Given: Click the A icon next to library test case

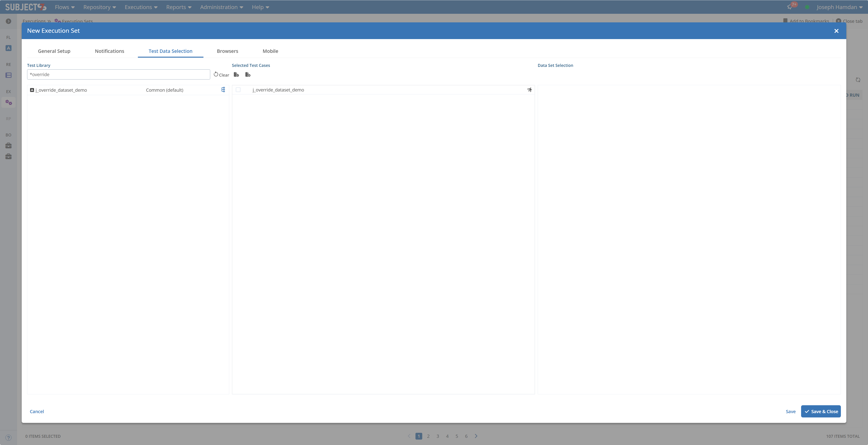Looking at the screenshot, I should 32,90.
